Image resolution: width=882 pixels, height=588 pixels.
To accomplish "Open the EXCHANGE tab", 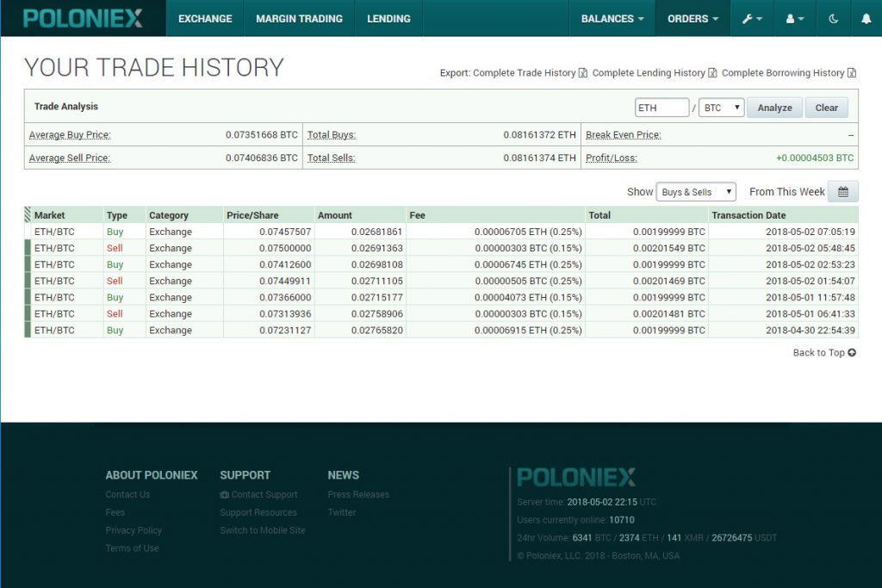I will click(x=205, y=19).
